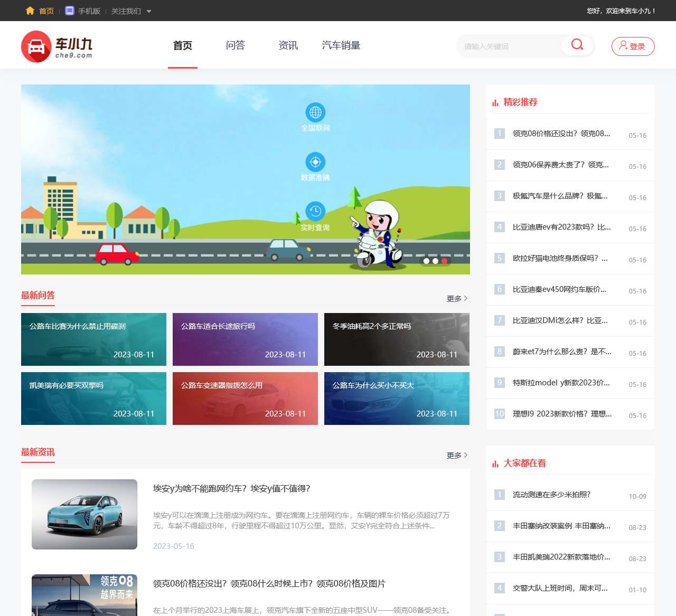This screenshot has height=616, width=676.
Task: Open the 首页 navigation tab
Action: pyautogui.click(x=183, y=45)
